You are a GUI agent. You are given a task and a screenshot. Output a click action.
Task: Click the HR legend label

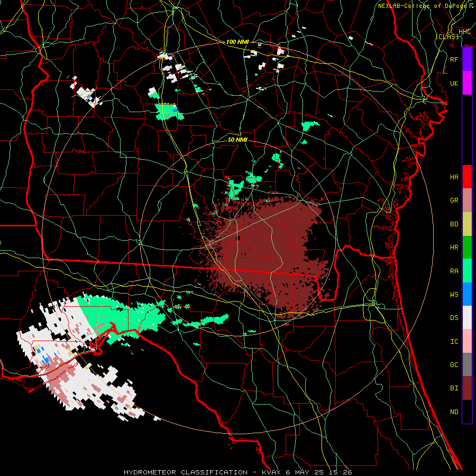click(454, 248)
